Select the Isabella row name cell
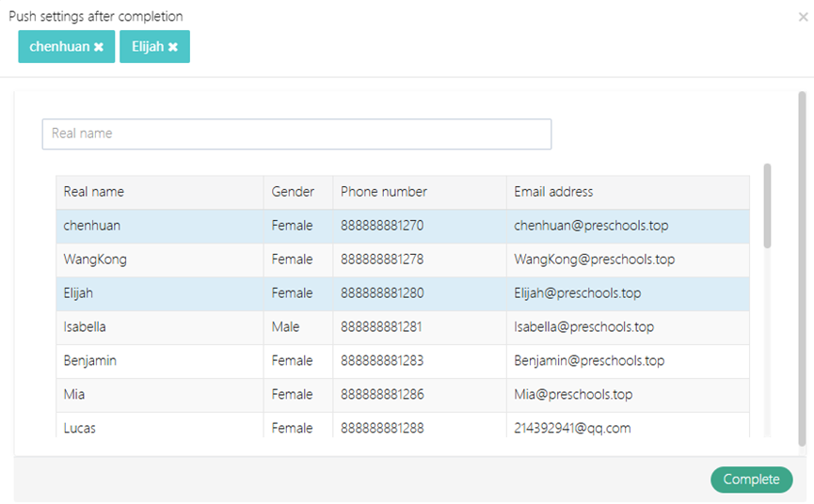Viewport: 814px width, 504px height. [x=160, y=327]
